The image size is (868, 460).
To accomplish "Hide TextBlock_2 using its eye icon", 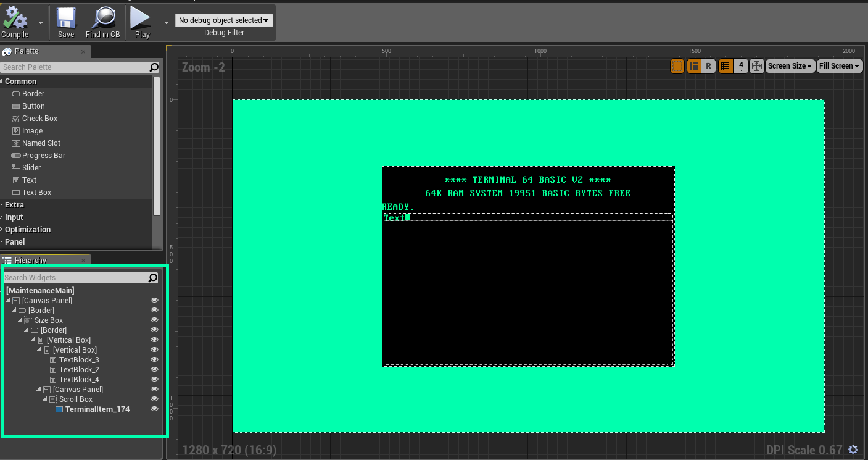I will (x=154, y=370).
